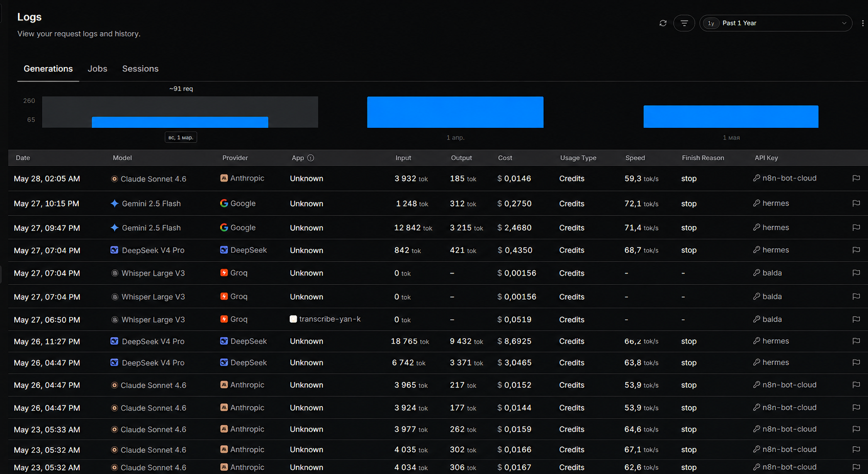Open the filter options icon
Screen dimensions: 868x474
tap(684, 23)
